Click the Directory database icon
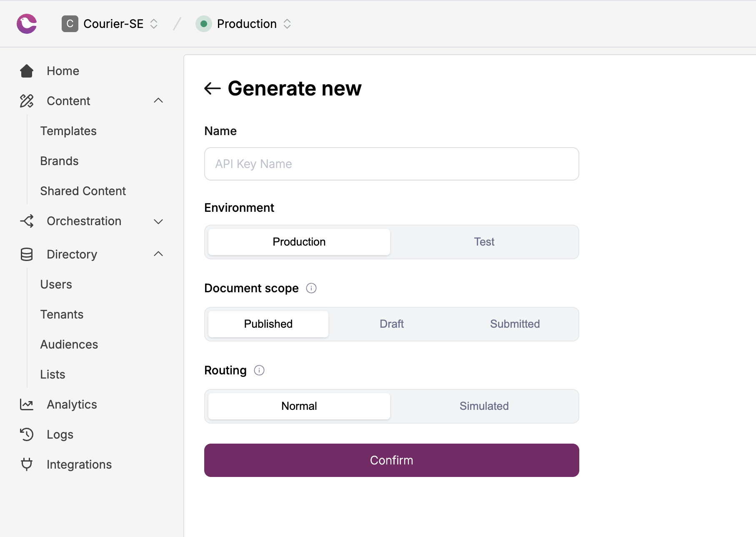The height and width of the screenshot is (537, 756). pyautogui.click(x=26, y=254)
